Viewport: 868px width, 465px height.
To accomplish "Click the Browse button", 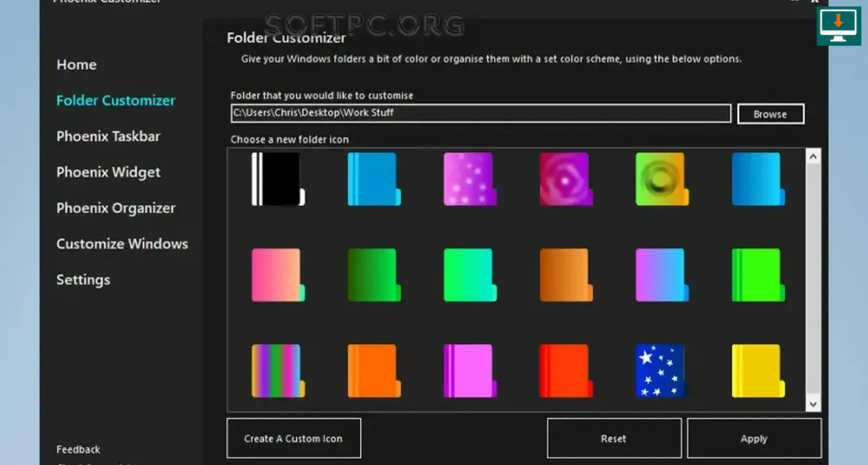I will [x=770, y=114].
